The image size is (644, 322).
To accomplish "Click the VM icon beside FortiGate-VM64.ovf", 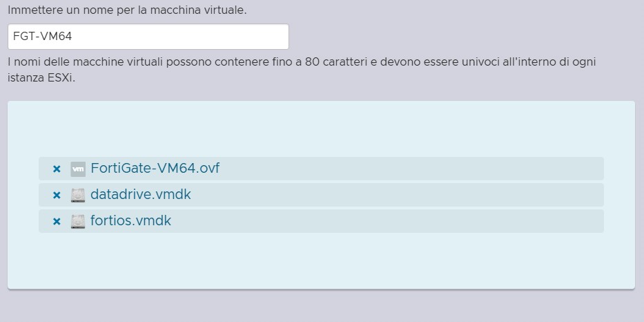I will pos(78,169).
